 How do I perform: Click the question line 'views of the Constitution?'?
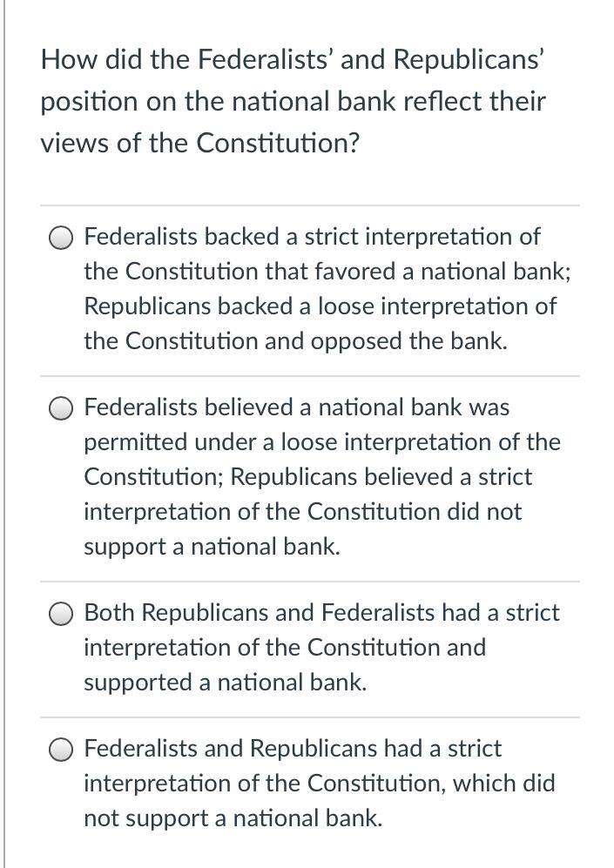[200, 143]
